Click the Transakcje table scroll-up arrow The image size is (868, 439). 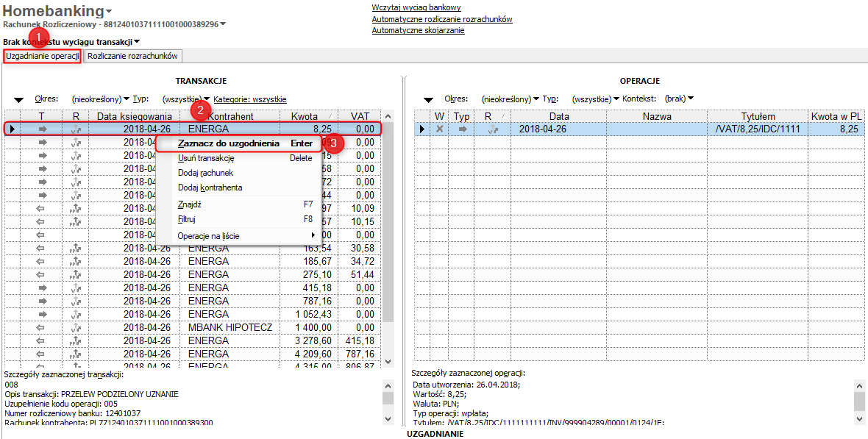[x=388, y=116]
